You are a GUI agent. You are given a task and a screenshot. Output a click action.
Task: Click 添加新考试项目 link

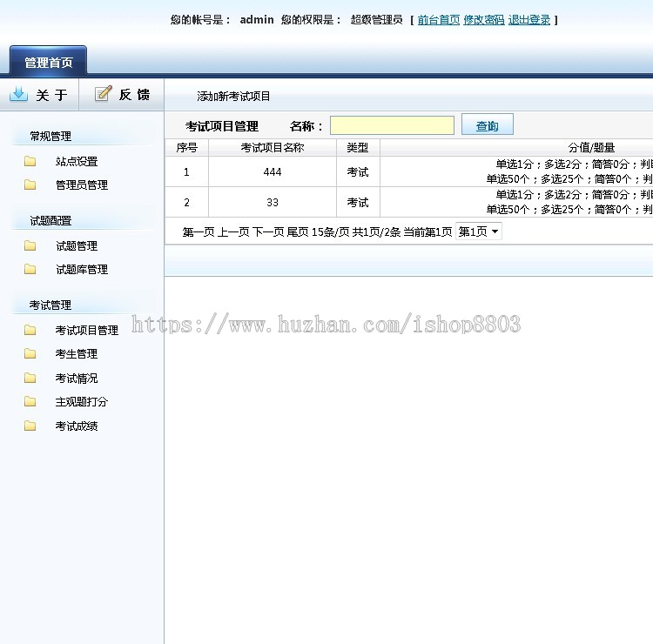coord(233,96)
